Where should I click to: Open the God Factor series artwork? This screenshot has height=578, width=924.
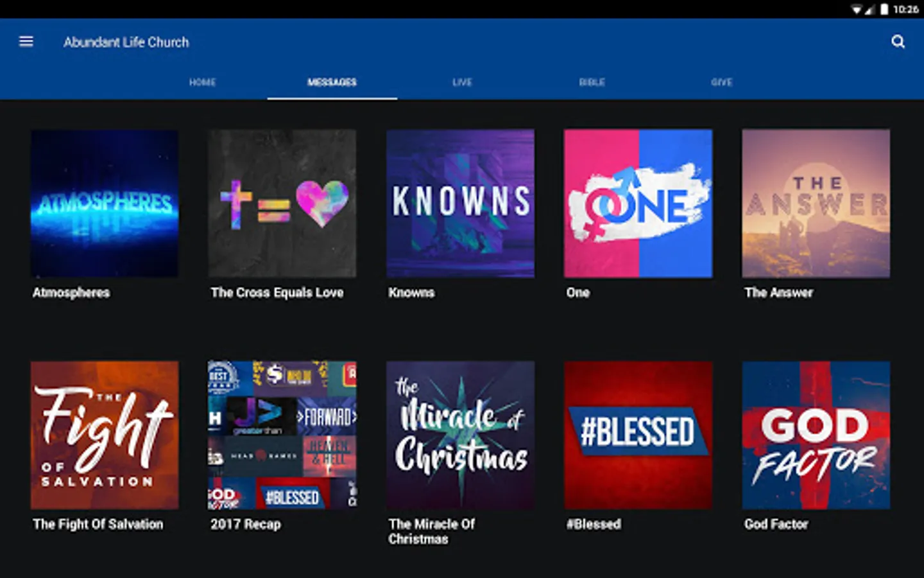coord(816,435)
